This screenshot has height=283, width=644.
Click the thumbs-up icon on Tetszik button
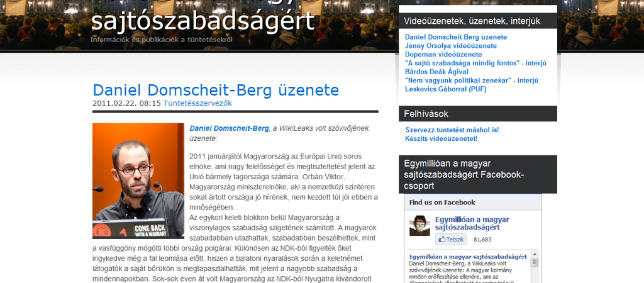[x=442, y=240]
